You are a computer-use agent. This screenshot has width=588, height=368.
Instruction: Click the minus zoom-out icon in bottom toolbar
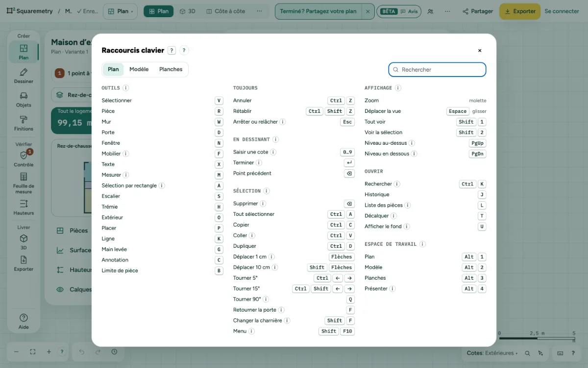pyautogui.click(x=16, y=352)
